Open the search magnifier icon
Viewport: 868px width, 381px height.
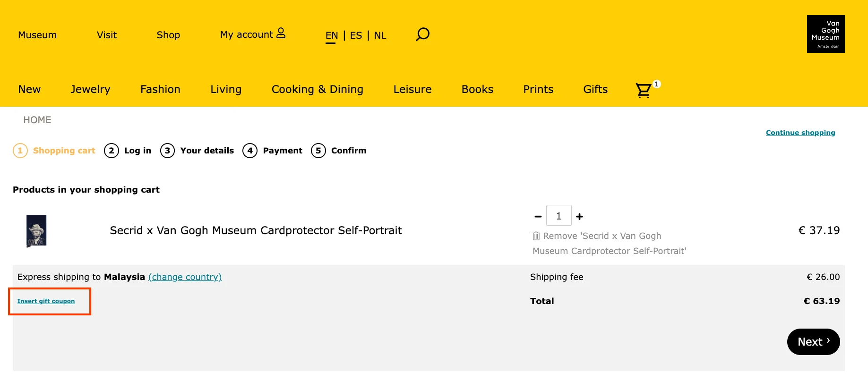tap(422, 34)
